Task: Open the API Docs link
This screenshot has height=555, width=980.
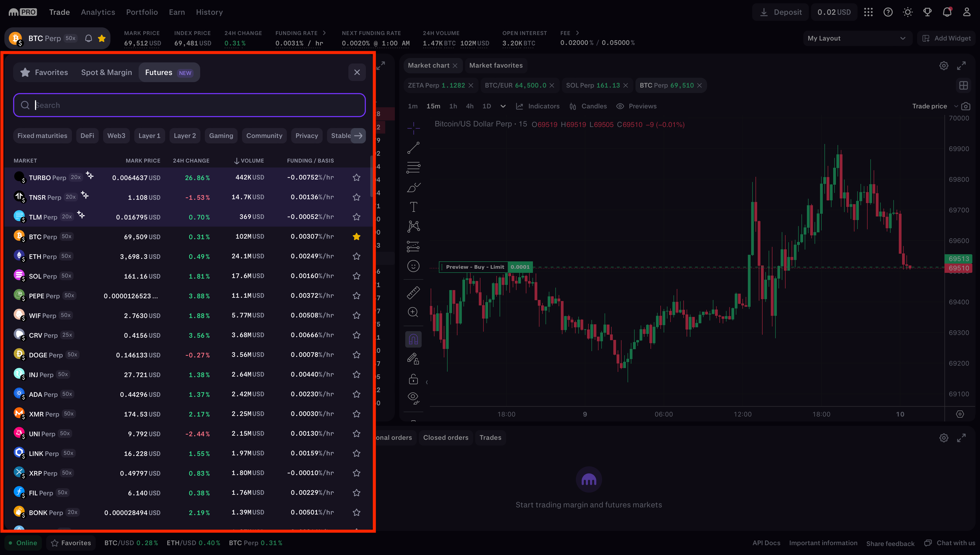Action: [x=766, y=543]
